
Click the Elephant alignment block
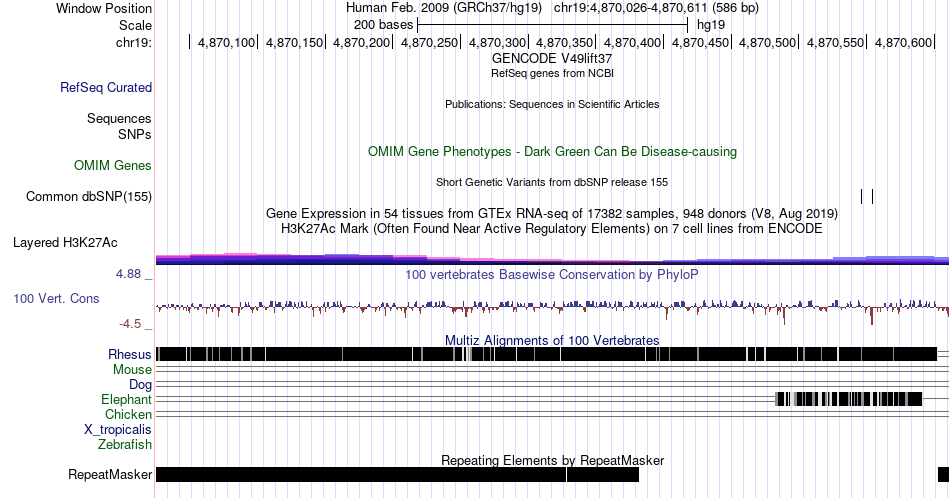(849, 399)
